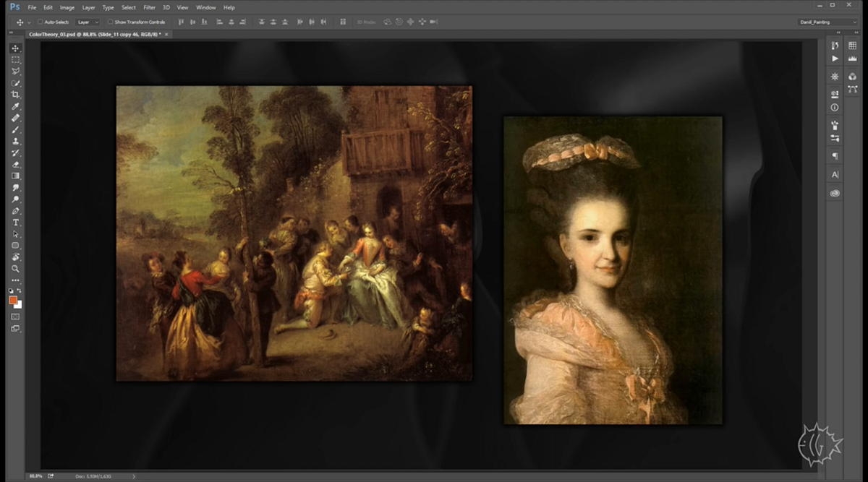
Task: Select the Hand tool
Action: (15, 257)
